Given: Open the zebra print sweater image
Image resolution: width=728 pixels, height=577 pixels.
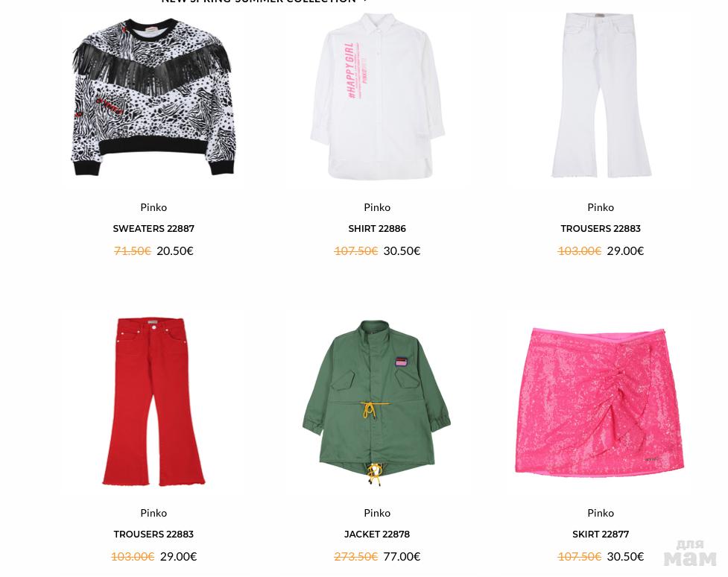Looking at the screenshot, I should [x=153, y=97].
